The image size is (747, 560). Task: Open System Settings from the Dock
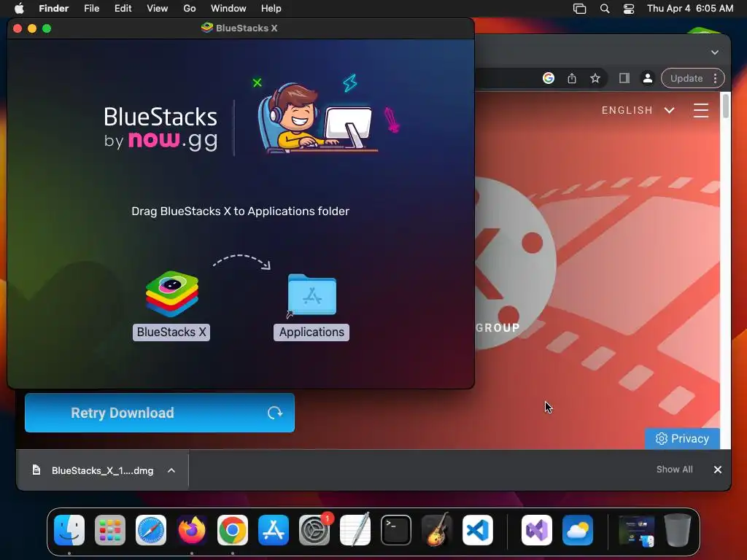314,530
